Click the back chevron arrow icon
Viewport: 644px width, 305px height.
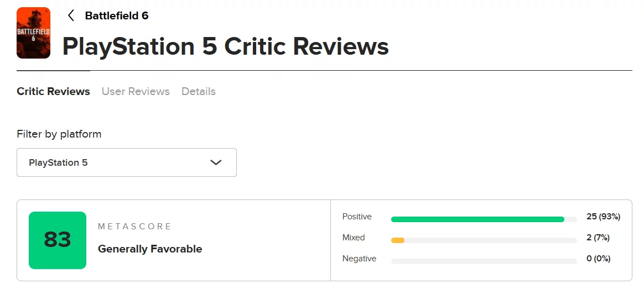71,15
